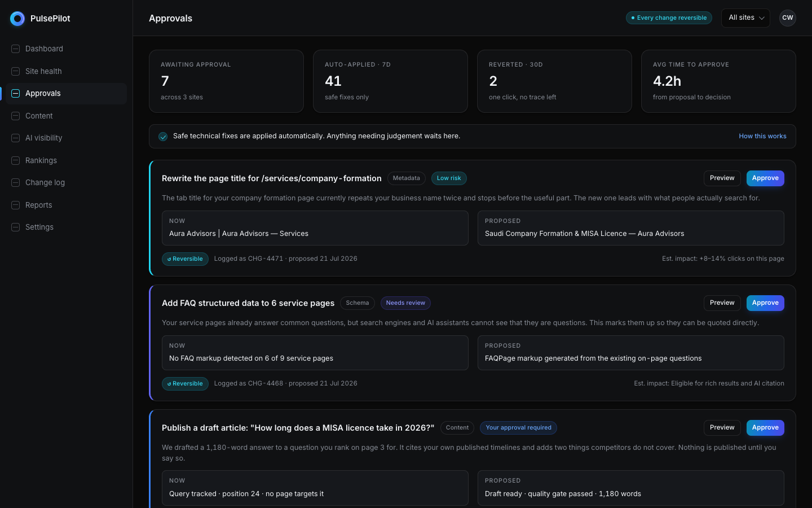Screen dimensions: 812x508
Task: Navigate to AI visibility
Action: [x=67, y=138]
